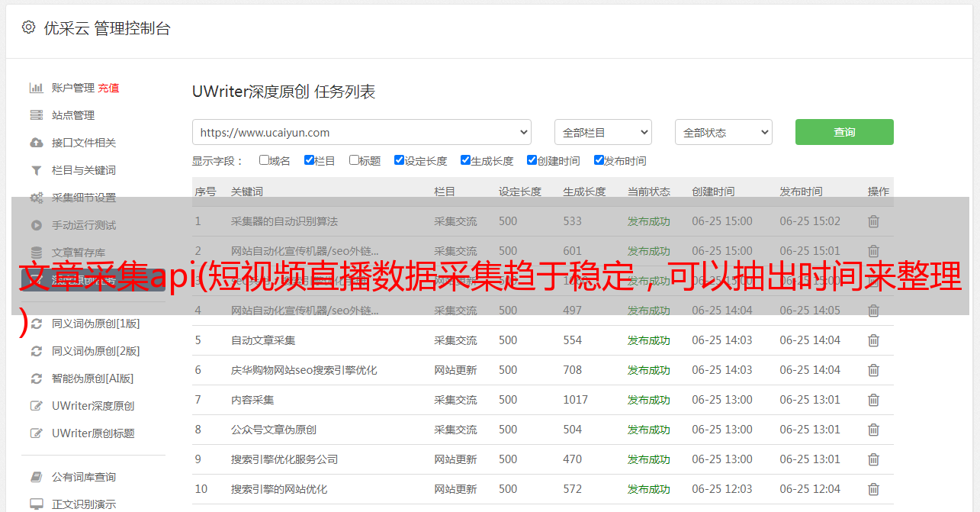Uncheck the 设定长度 field checkbox
This screenshot has height=512, width=980.
[x=399, y=160]
